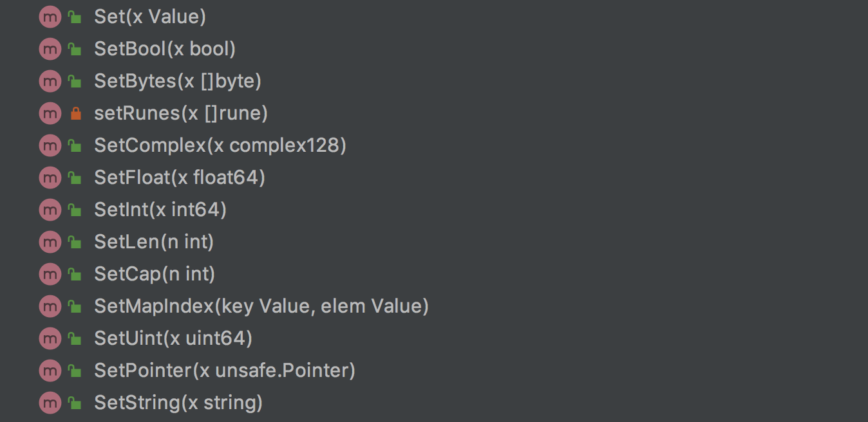Click the red private lock icon for setRunes
The width and height of the screenshot is (868, 422).
(75, 114)
